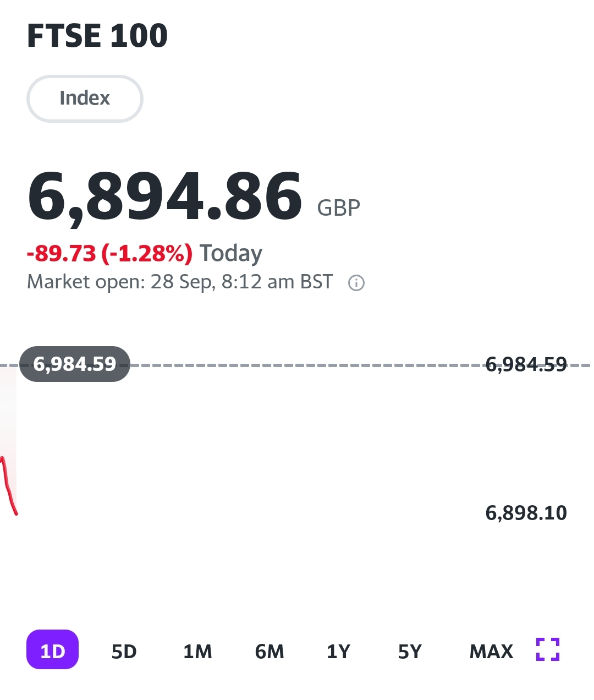Click the GBP currency label
Screen dimensions: 594x700
(339, 207)
